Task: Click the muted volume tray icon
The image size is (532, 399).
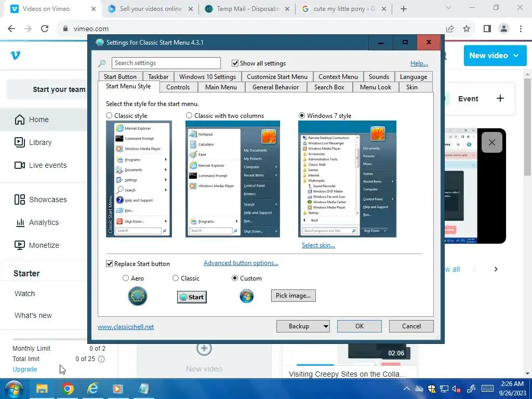Action: [x=456, y=389]
